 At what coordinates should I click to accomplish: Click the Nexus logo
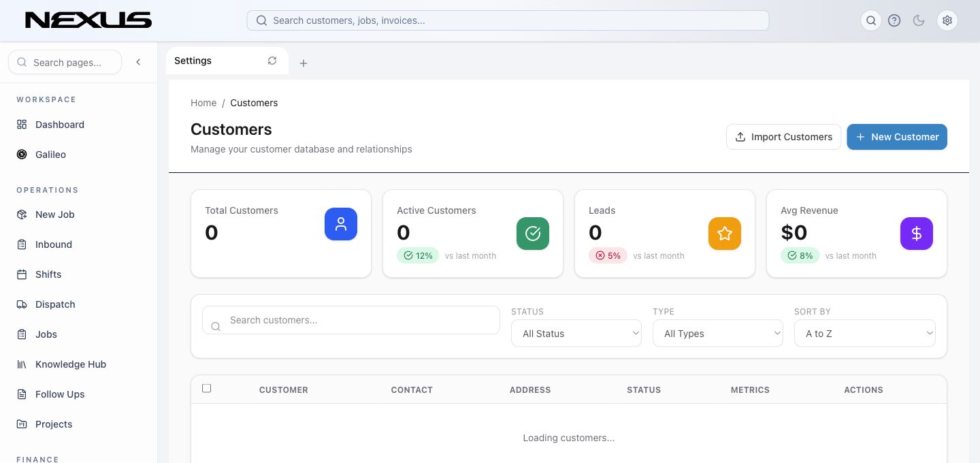(x=88, y=20)
